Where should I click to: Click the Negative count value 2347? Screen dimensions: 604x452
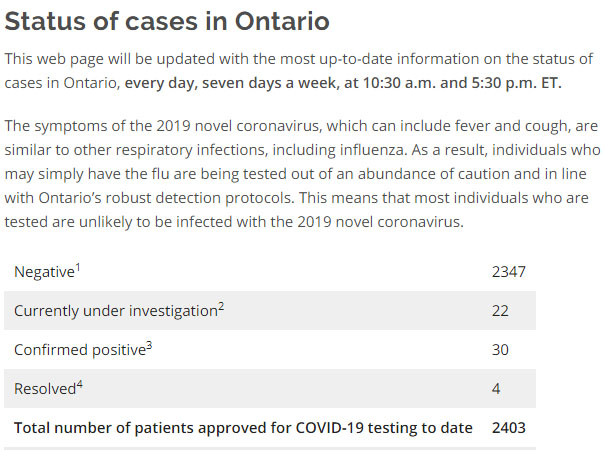tap(508, 272)
